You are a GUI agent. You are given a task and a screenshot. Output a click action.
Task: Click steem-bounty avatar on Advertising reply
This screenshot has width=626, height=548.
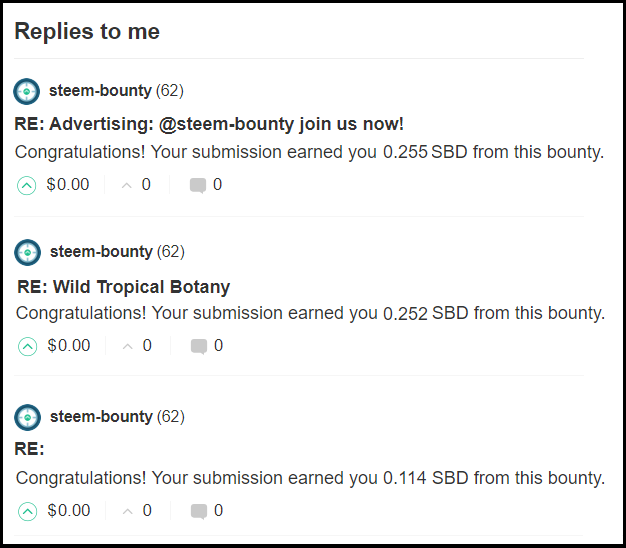pos(27,91)
